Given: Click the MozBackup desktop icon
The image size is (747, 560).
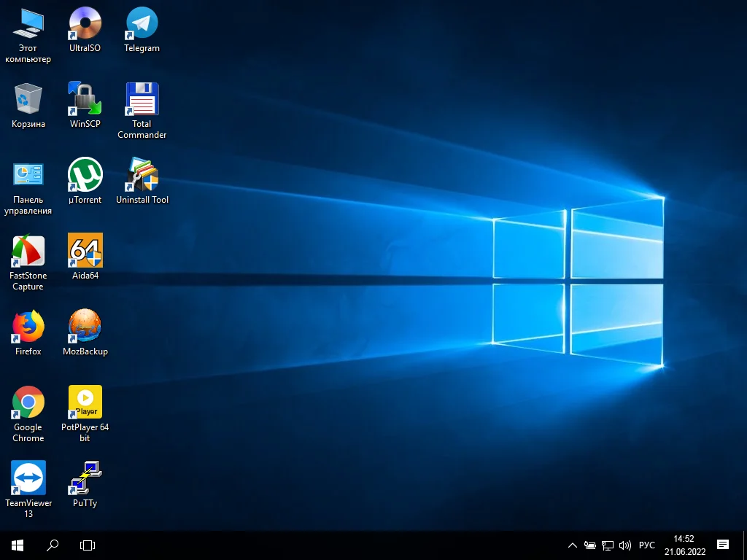Looking at the screenshot, I should 85,327.
